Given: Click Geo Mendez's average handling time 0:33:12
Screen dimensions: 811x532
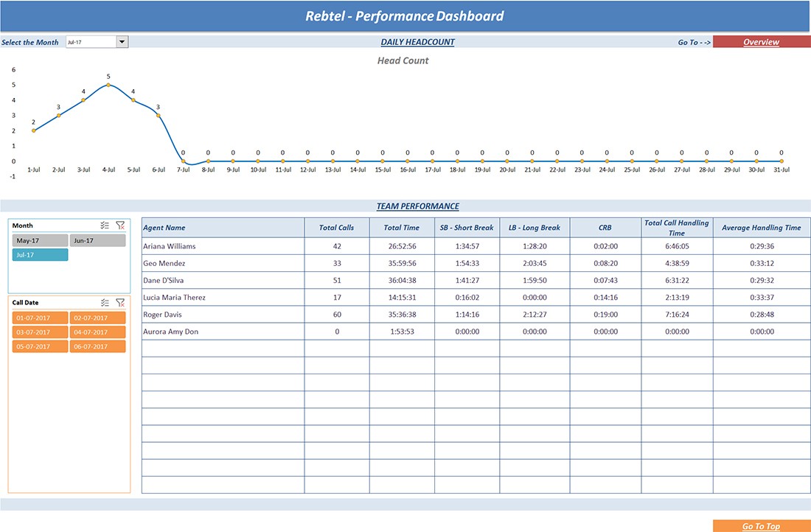Looking at the screenshot, I should [762, 263].
